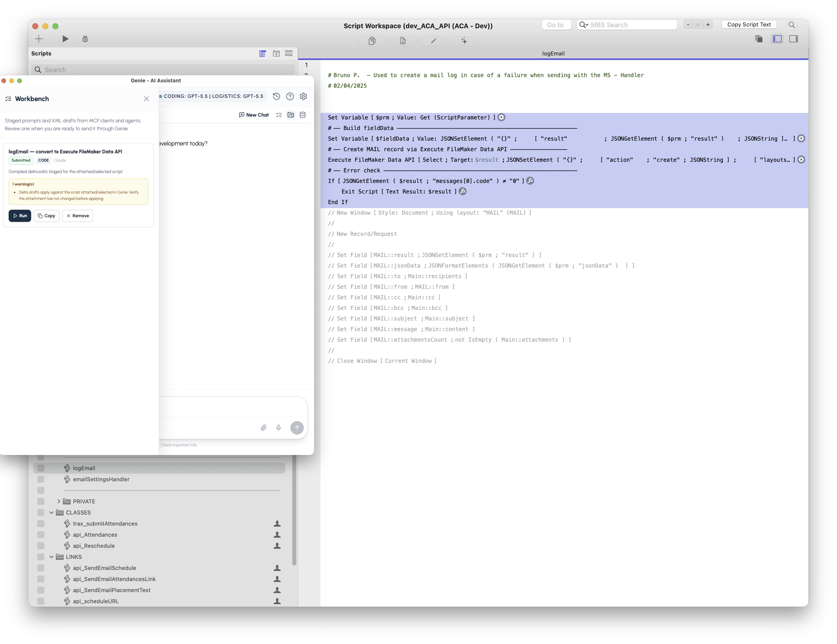Click the CODING GPT-5.5 model selector
The height and width of the screenshot is (644, 837).
[x=212, y=96]
